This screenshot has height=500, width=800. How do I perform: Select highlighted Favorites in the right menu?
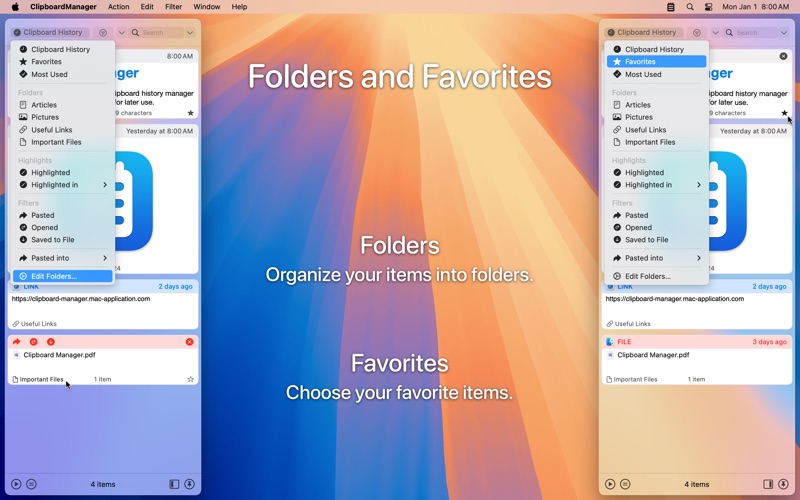pyautogui.click(x=657, y=61)
